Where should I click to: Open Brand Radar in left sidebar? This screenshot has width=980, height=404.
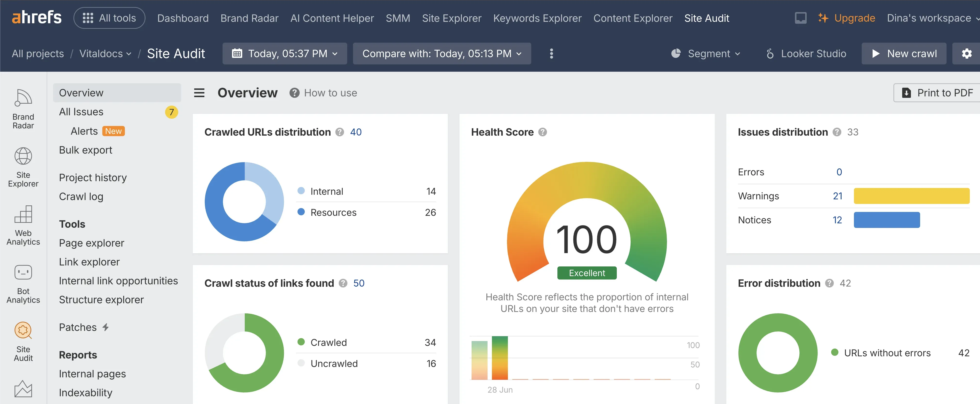pyautogui.click(x=23, y=109)
